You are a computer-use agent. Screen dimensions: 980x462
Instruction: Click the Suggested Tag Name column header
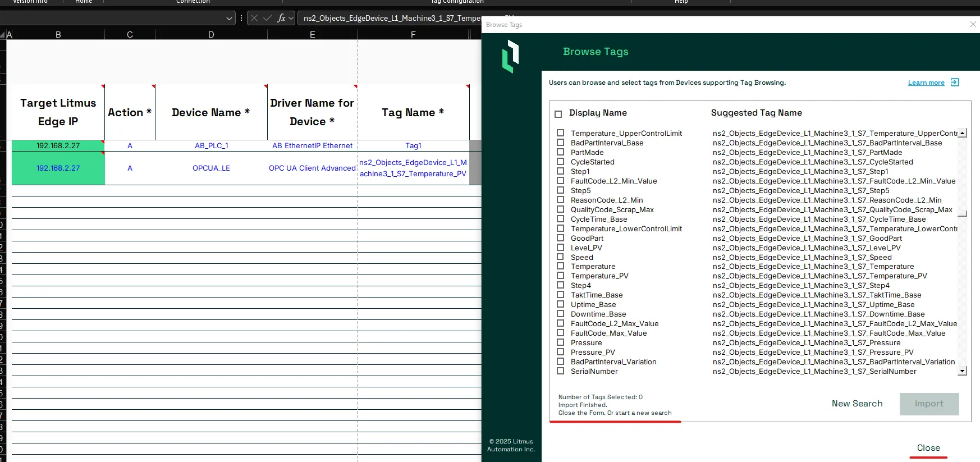coord(756,113)
